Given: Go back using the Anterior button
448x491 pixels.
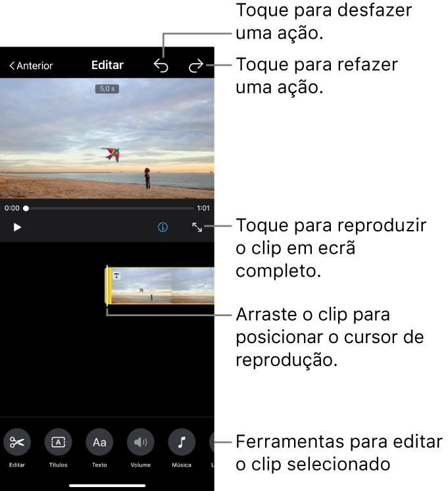Looking at the screenshot, I should 31,66.
